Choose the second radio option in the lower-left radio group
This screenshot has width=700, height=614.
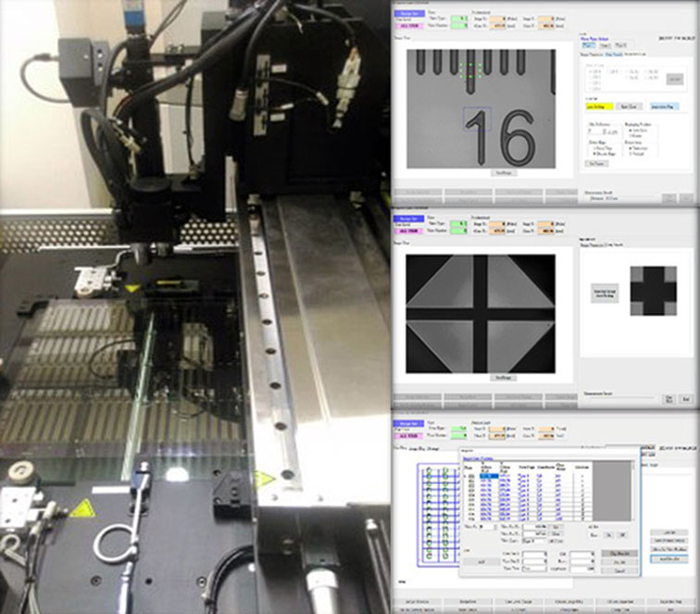(x=593, y=153)
